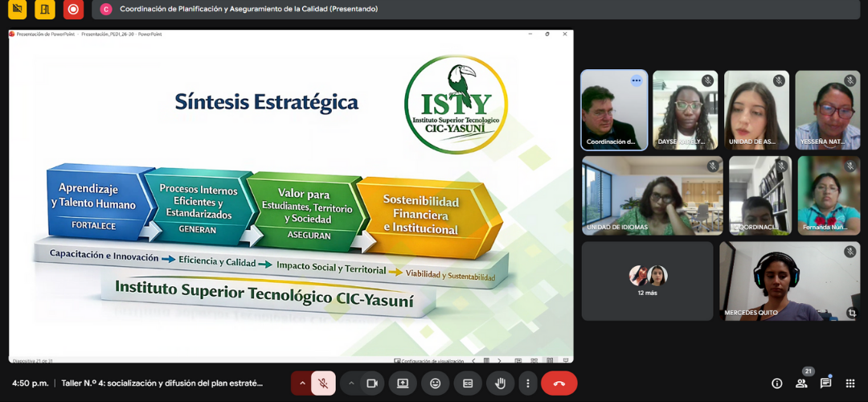Open the "12 más" participants tile
The width and height of the screenshot is (868, 402).
coord(647,281)
